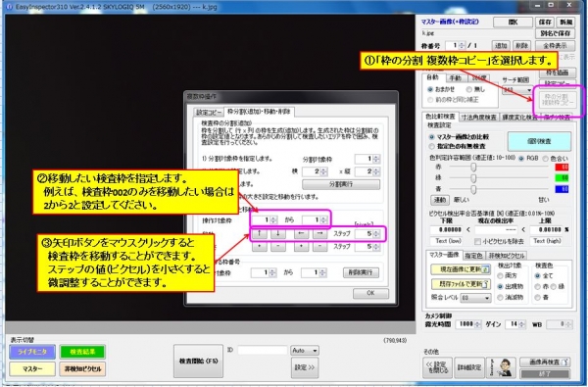Image resolution: width=588 pixels, height=387 pixels.
Task: Open the サーチ範囲 dropdown
Action: pos(517,90)
